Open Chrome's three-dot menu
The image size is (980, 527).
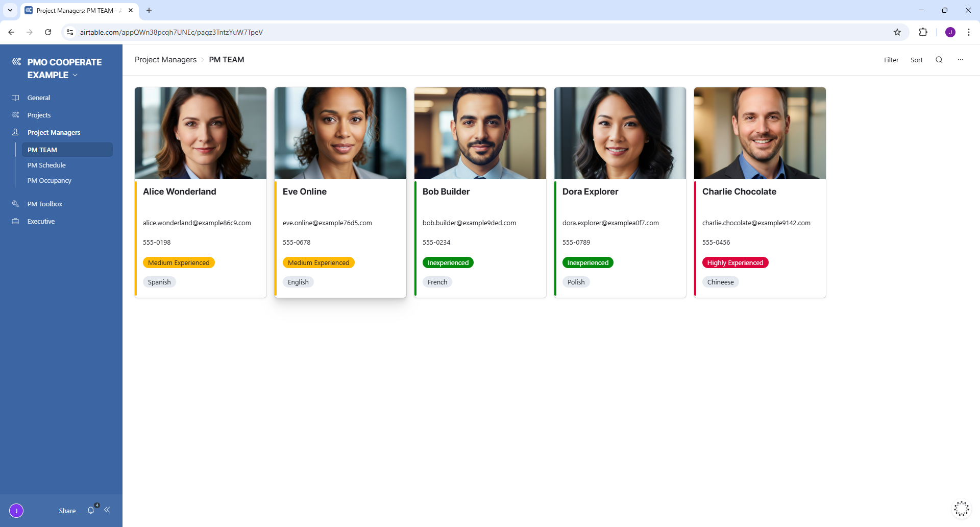pyautogui.click(x=968, y=32)
